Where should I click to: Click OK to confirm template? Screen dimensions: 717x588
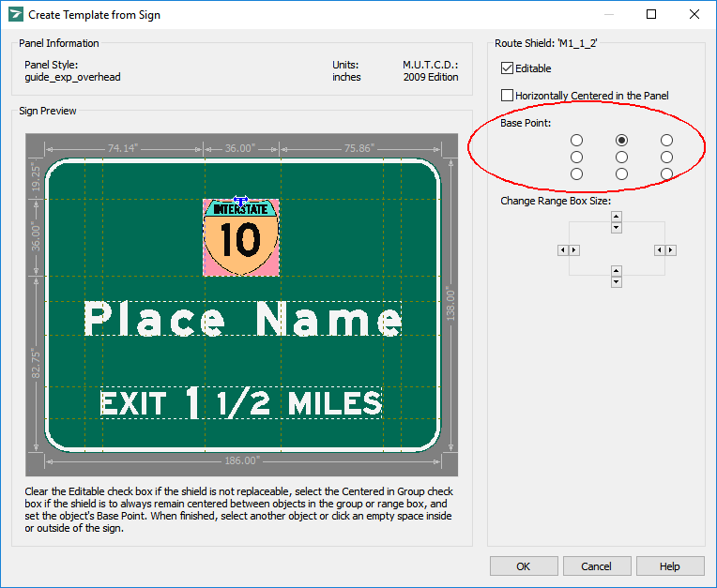click(x=524, y=566)
